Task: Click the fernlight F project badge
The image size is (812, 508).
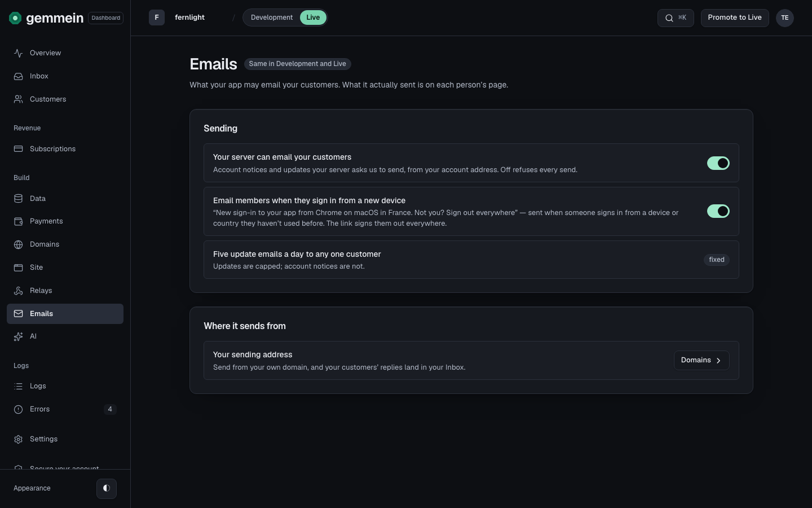Action: pyautogui.click(x=157, y=17)
